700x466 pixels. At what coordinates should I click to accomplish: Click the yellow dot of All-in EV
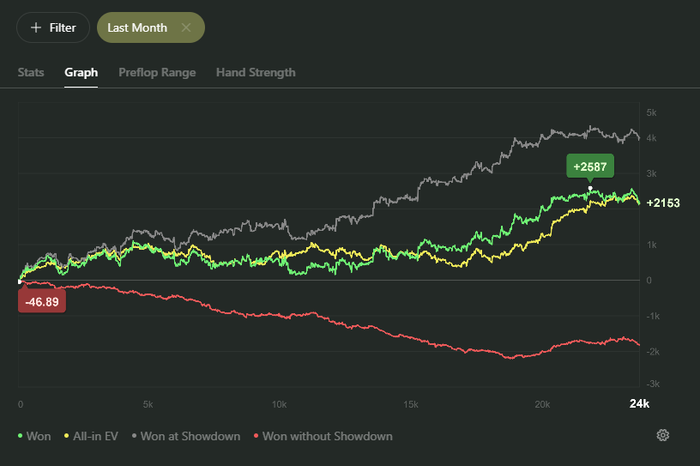[67, 436]
